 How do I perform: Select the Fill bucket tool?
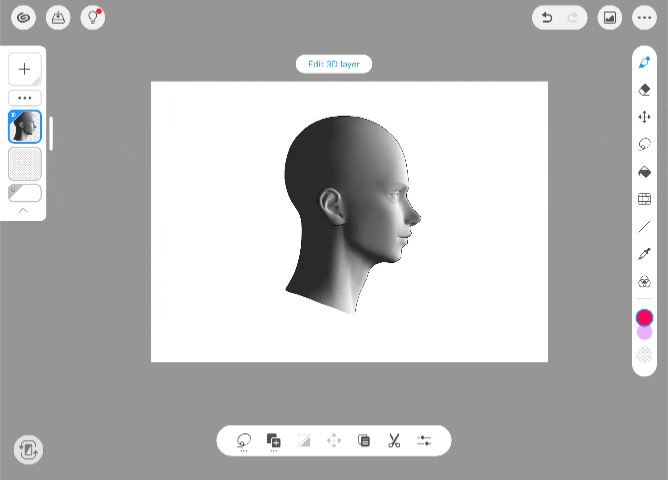pos(644,172)
